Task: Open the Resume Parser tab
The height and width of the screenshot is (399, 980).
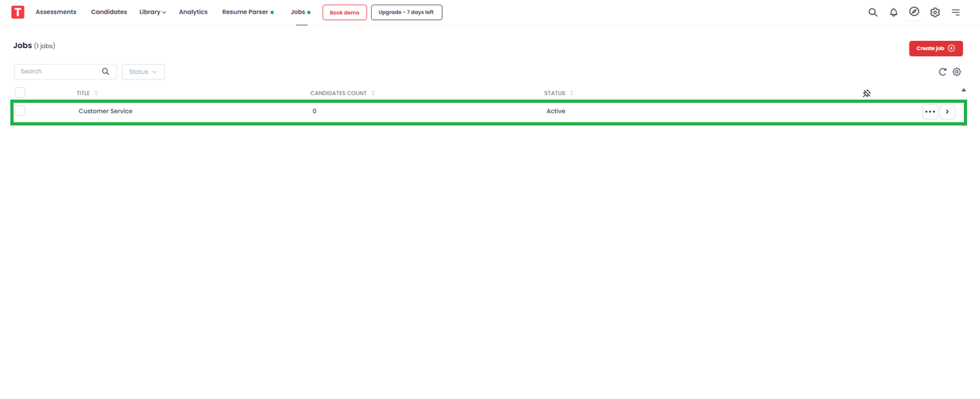Action: point(248,12)
